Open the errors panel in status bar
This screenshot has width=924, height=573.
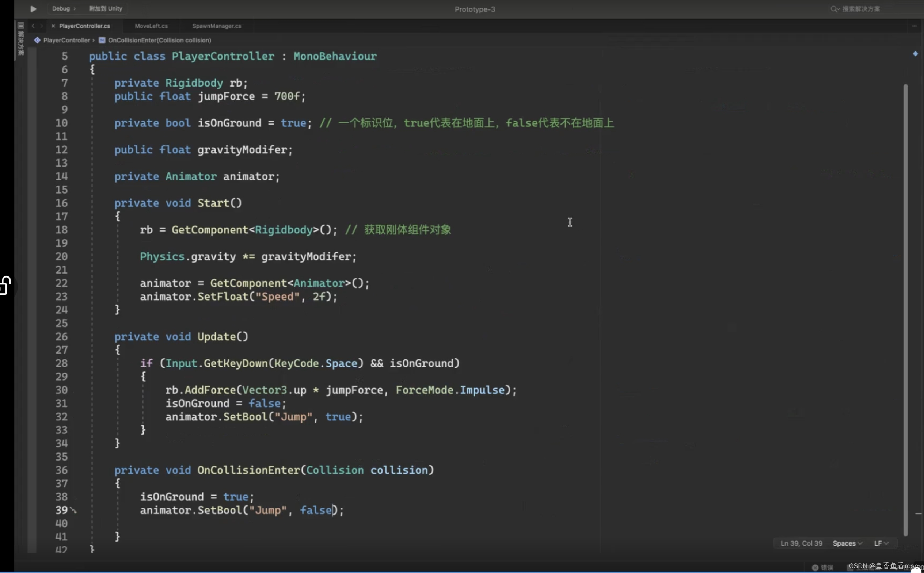point(822,567)
